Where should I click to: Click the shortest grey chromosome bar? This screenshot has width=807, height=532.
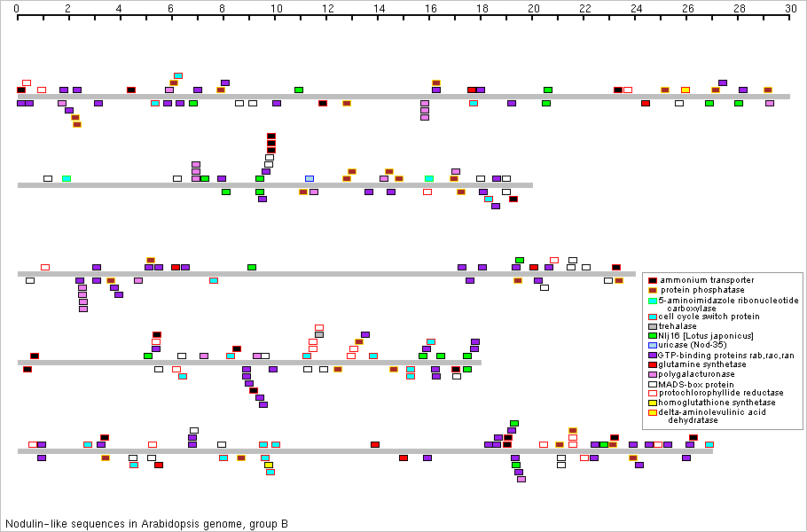[x=249, y=363]
